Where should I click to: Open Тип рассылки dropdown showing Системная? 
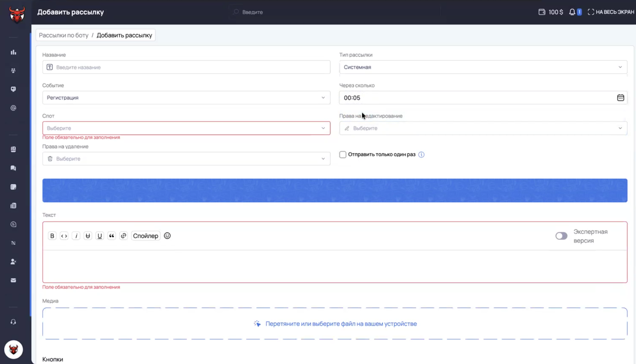coord(483,67)
